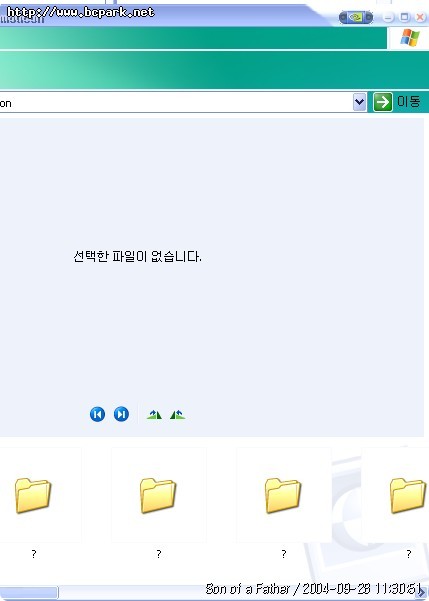
Task: Minimize the Explorer window
Action: (388, 17)
